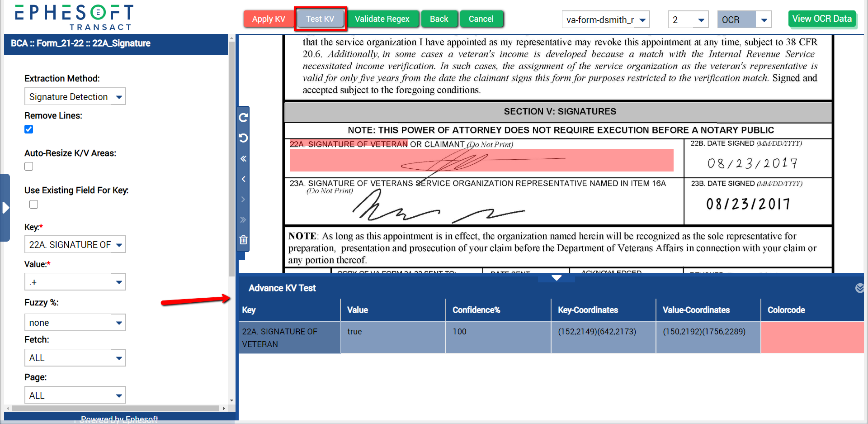Viewport: 868px width, 424px height.
Task: Enable Auto-Resize K/V Areas checkbox
Action: (x=29, y=167)
